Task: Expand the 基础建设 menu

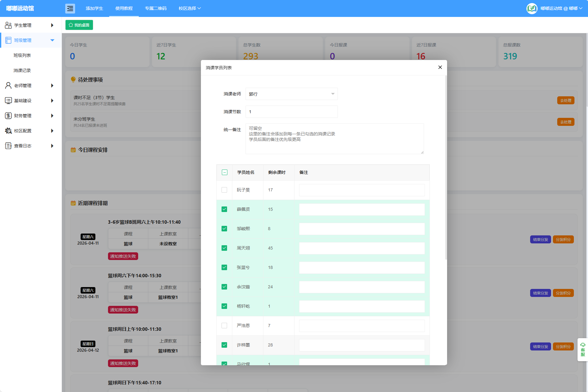Action: (52, 101)
